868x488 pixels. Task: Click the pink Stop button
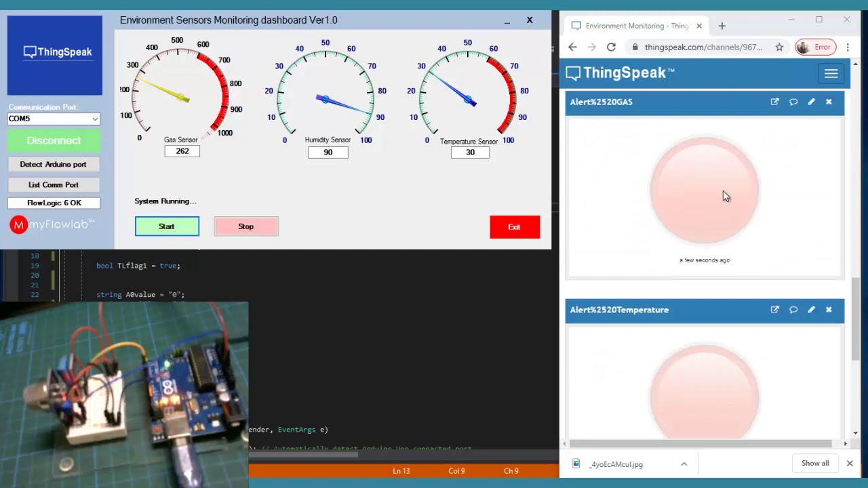point(245,226)
